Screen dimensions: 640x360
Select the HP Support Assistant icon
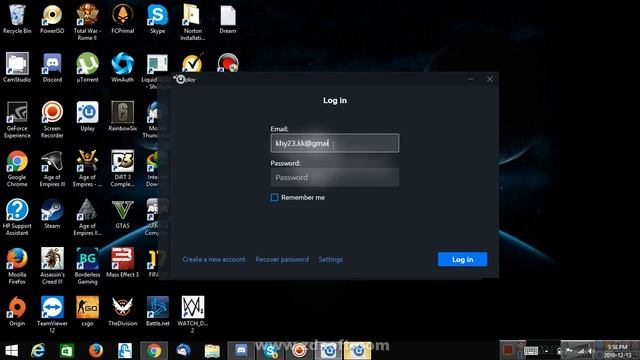point(17,217)
